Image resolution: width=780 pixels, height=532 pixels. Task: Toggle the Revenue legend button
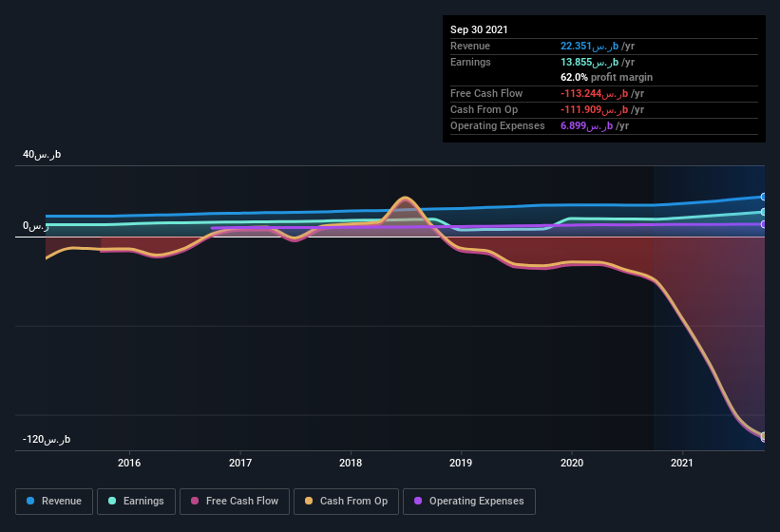coord(54,502)
